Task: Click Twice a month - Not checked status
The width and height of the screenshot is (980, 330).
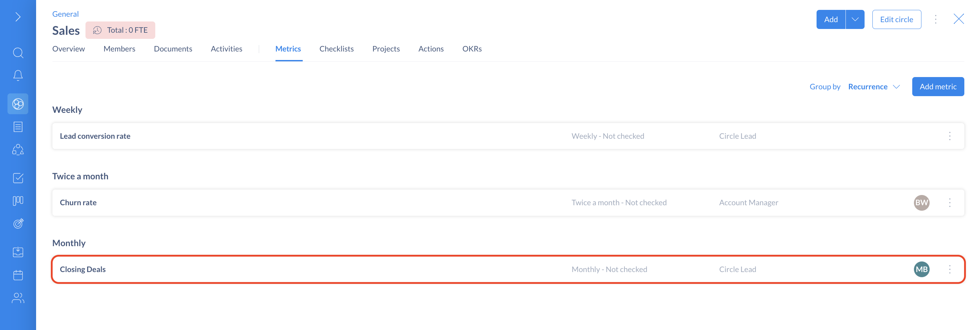Action: pyautogui.click(x=619, y=202)
